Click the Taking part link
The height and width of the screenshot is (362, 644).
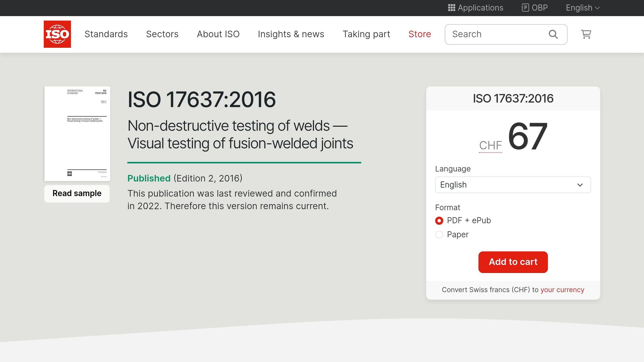[366, 34]
